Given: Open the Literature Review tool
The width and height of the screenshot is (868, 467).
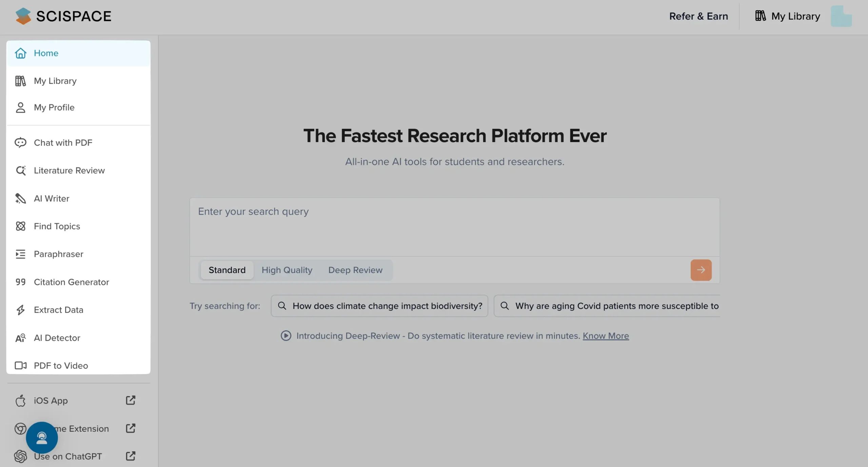Looking at the screenshot, I should [x=78, y=171].
